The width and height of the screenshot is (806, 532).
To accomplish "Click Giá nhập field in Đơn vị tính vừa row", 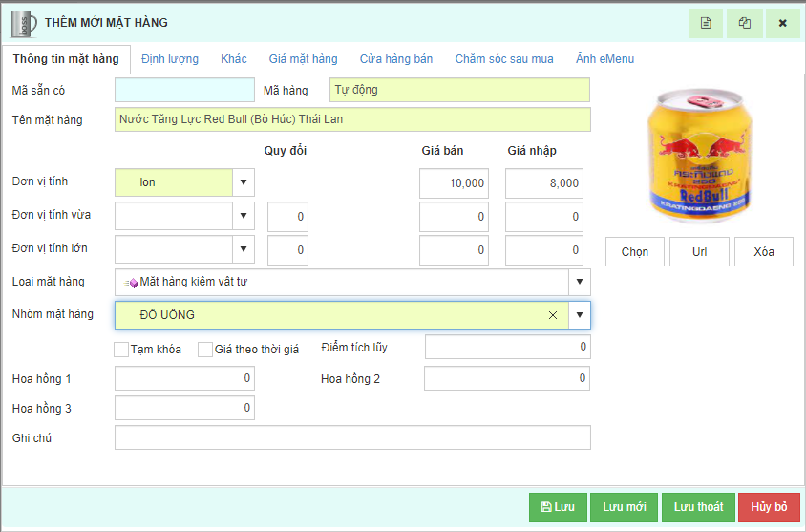I will pos(543,217).
